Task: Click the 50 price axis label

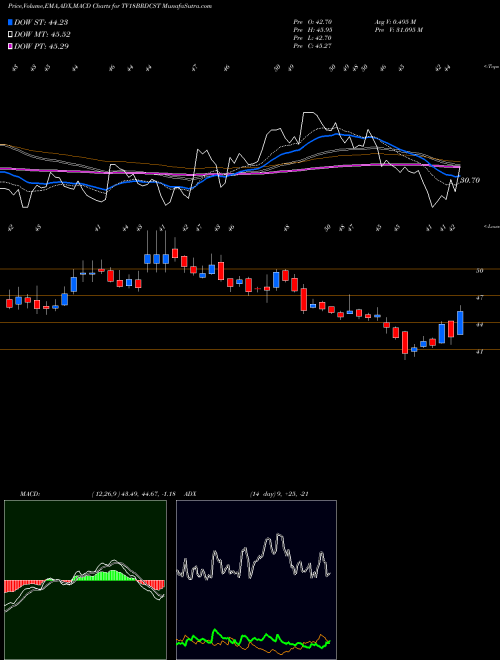Action: click(479, 271)
